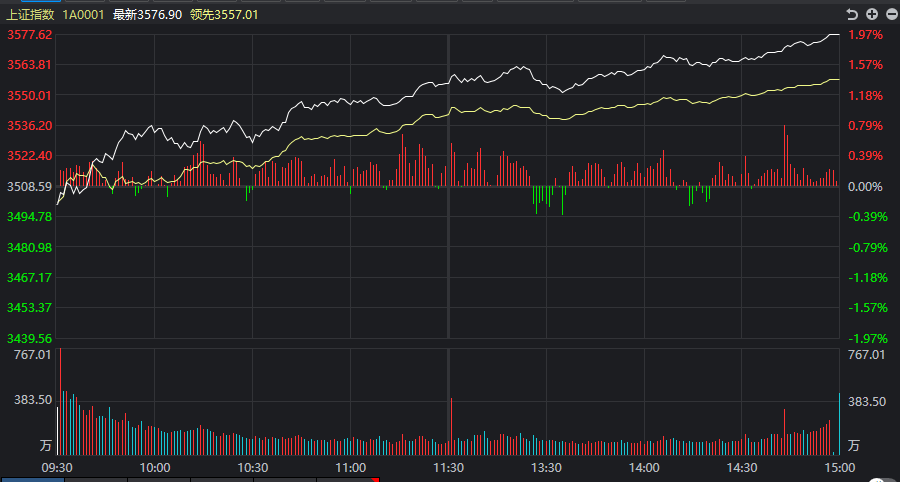Click the 3508.59 baseline price label

point(29,187)
